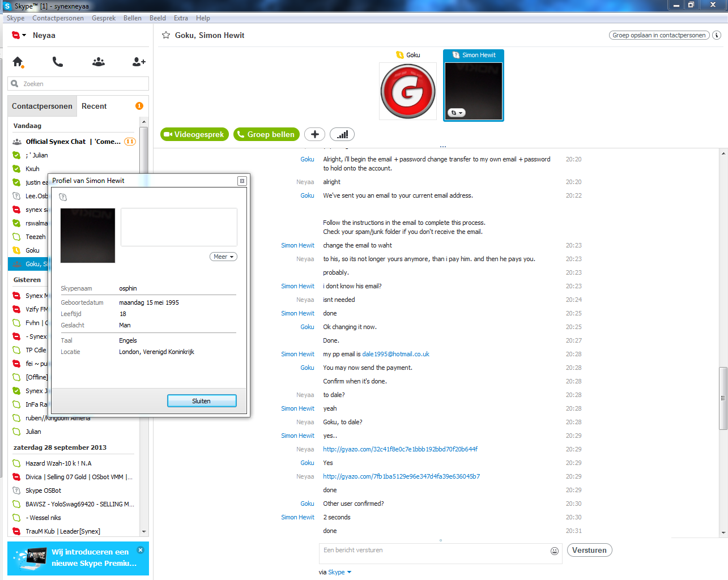Image resolution: width=728 pixels, height=580 pixels.
Task: Click the profile mood text box
Action: [x=179, y=227]
